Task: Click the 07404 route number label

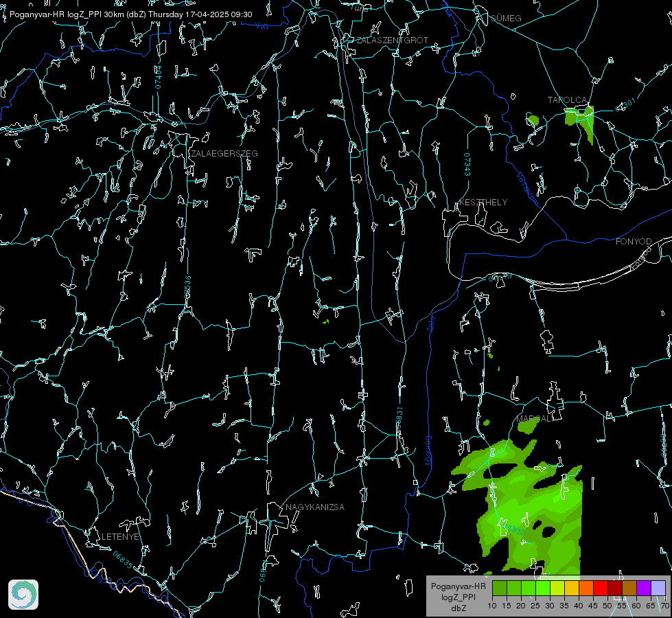Action: click(158, 77)
